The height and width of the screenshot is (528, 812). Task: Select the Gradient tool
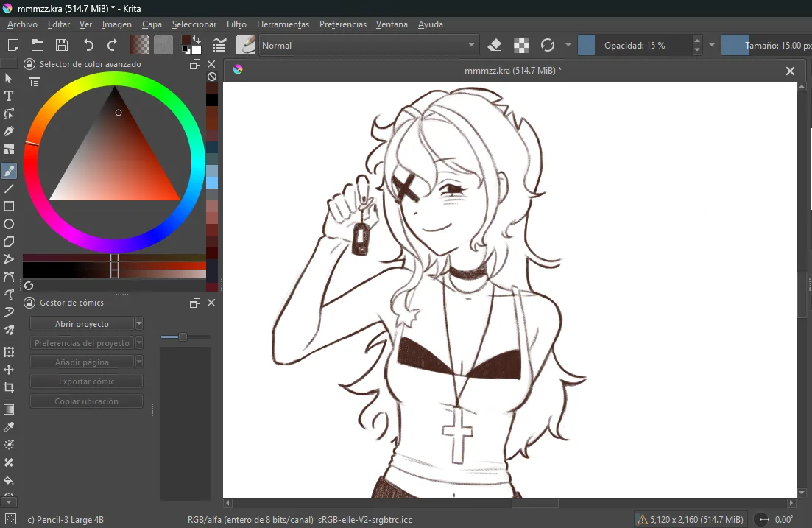[8, 409]
